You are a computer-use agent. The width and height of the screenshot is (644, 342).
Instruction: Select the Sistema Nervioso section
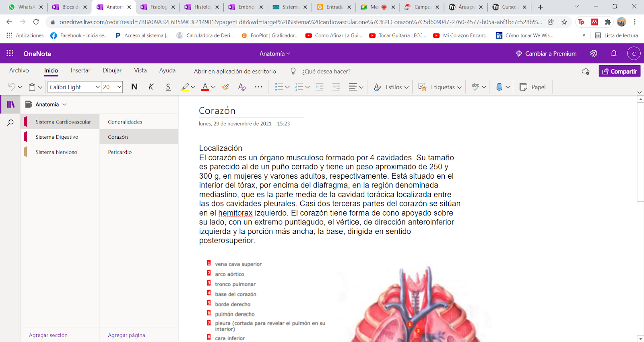click(x=60, y=152)
